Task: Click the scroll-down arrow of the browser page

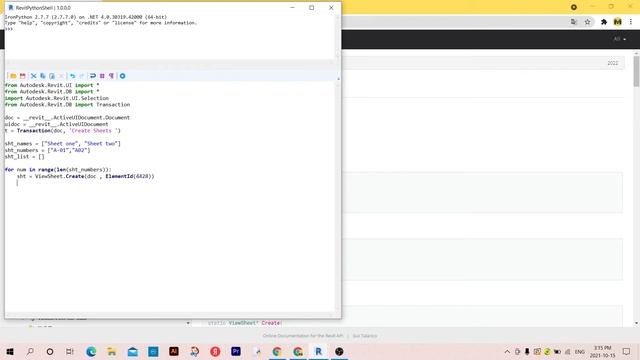Action: pyautogui.click(x=636, y=323)
